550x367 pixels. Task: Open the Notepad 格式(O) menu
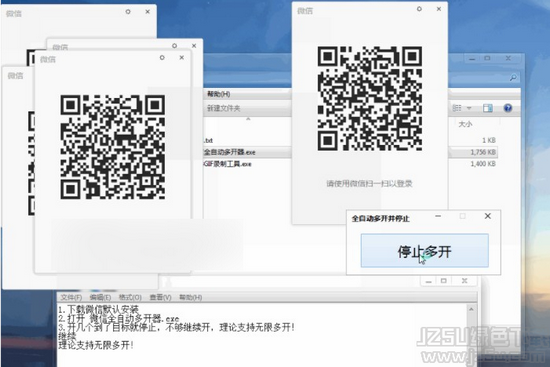[x=130, y=298]
